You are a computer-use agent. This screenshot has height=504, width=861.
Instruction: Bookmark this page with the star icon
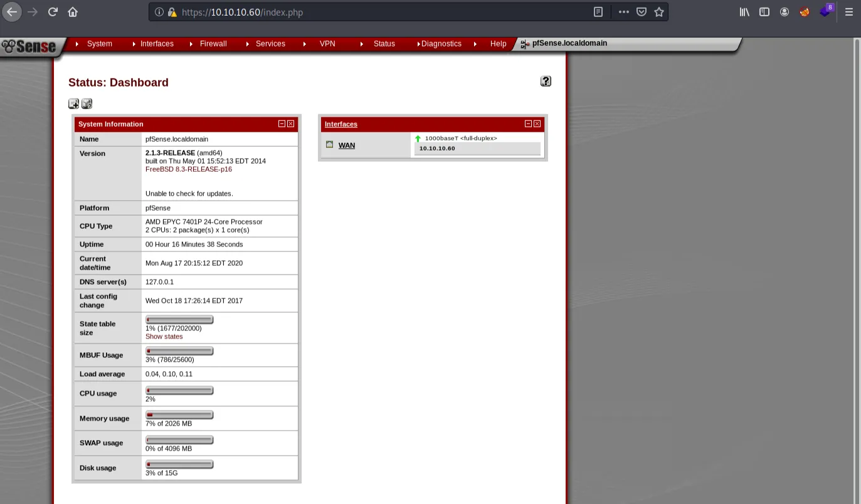tap(659, 12)
